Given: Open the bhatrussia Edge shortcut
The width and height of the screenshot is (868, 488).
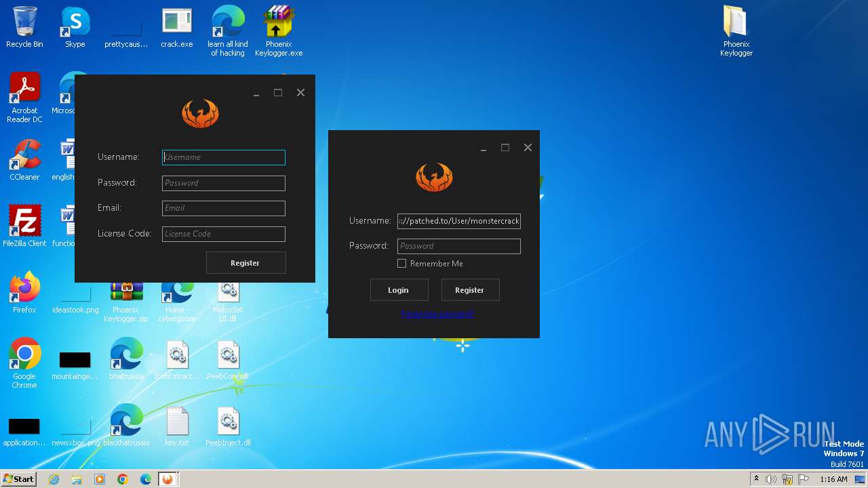Looking at the screenshot, I should (126, 359).
